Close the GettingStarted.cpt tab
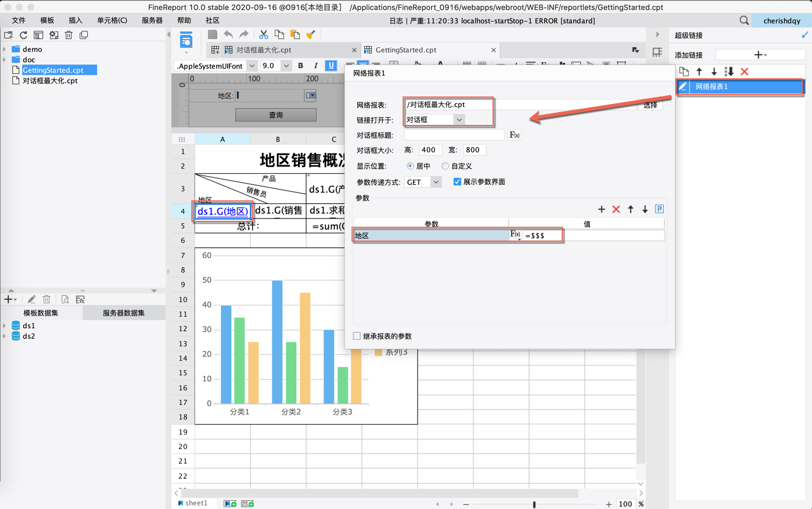The height and width of the screenshot is (509, 812). (x=494, y=50)
